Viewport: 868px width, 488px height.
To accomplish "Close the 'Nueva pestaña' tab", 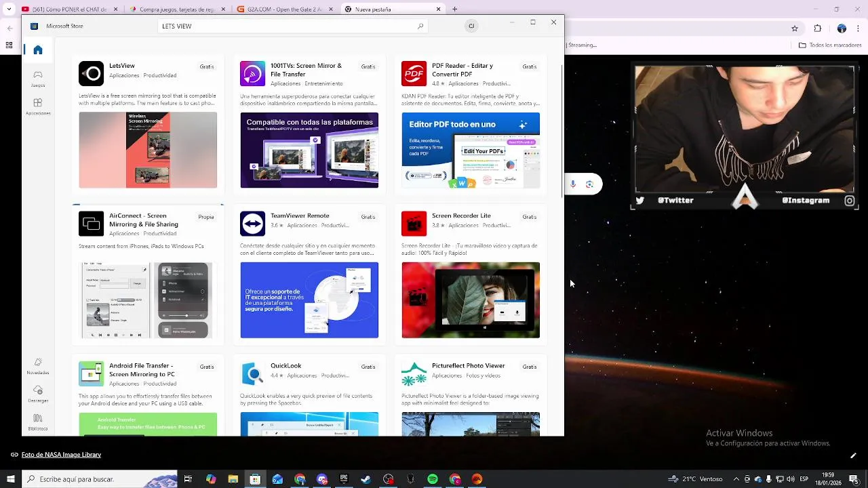I will tap(439, 9).
